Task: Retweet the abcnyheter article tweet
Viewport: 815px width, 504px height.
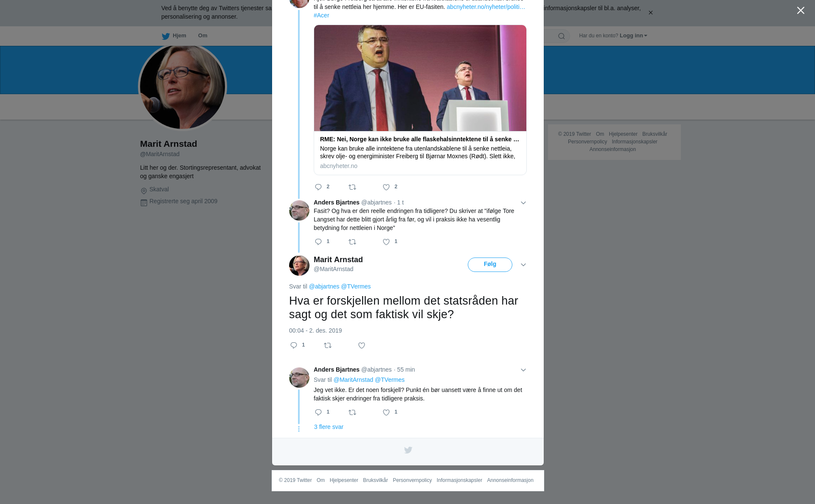Action: [352, 188]
